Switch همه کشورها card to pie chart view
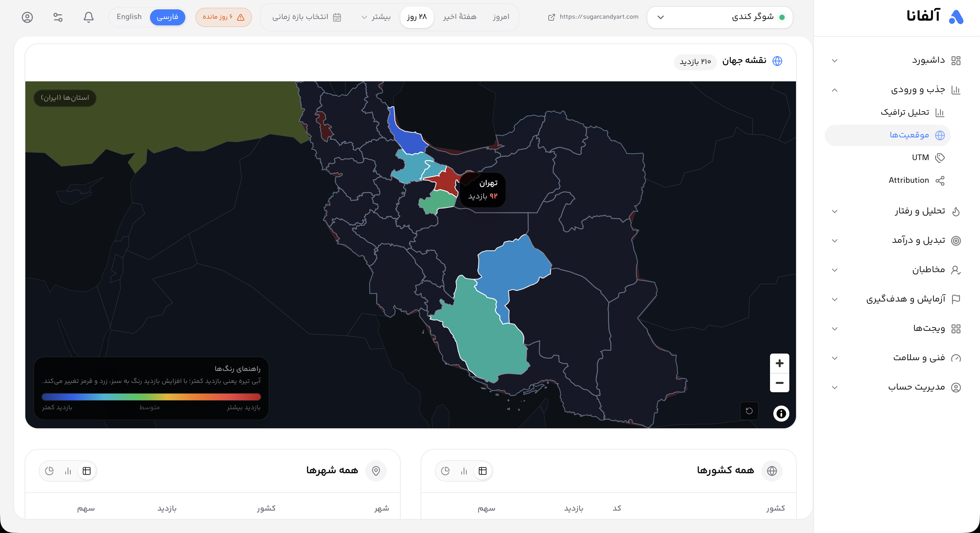 coord(445,471)
